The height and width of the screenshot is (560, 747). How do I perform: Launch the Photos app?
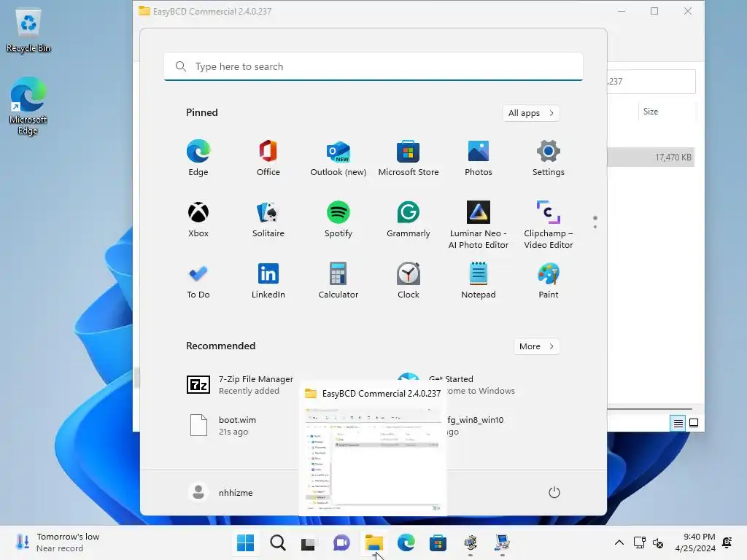pyautogui.click(x=479, y=158)
